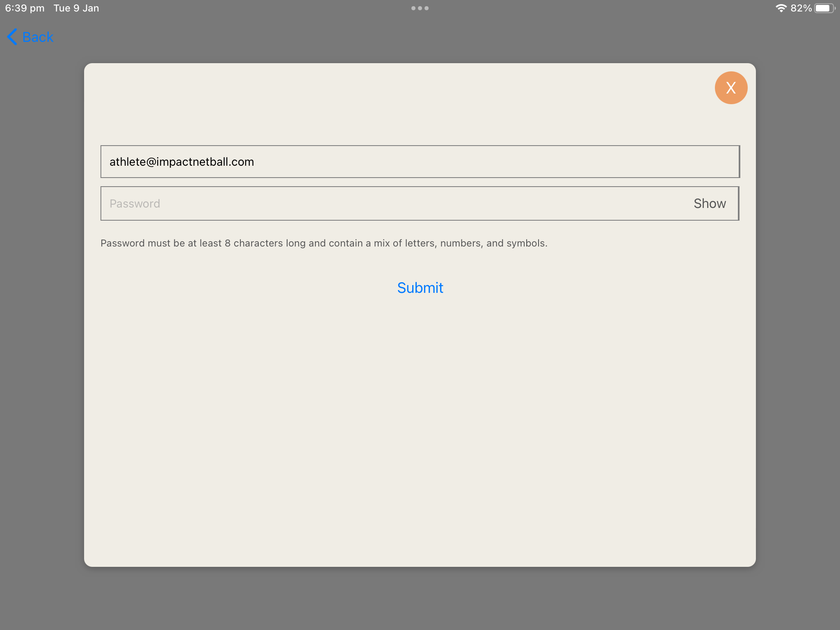The height and width of the screenshot is (630, 840).
Task: Tap dimmed background below the dialog
Action: (x=420, y=599)
